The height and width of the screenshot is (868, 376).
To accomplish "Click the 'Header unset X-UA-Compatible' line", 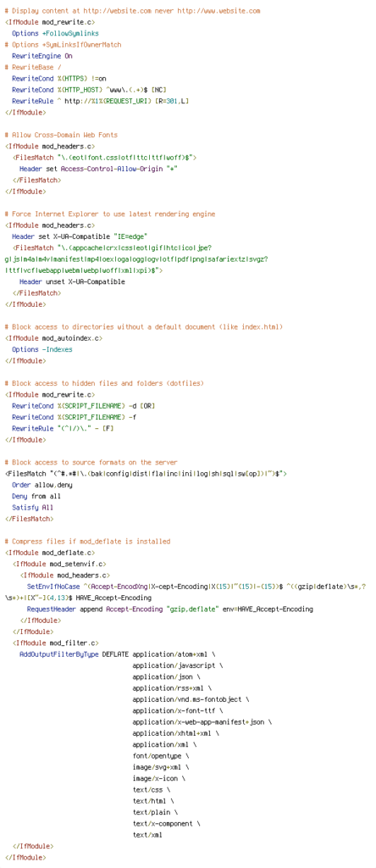I will click(72, 281).
